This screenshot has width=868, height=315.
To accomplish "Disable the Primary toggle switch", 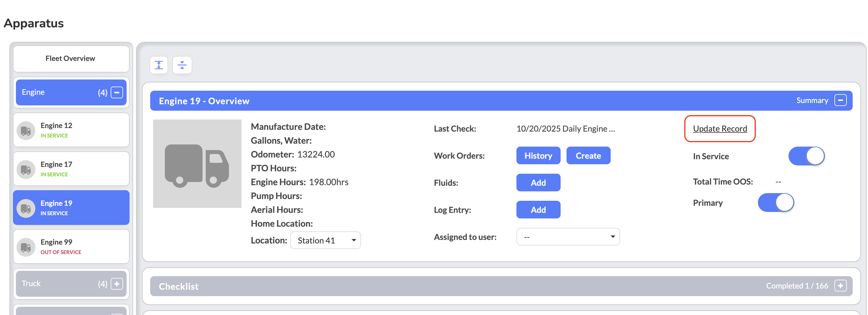I will click(776, 203).
